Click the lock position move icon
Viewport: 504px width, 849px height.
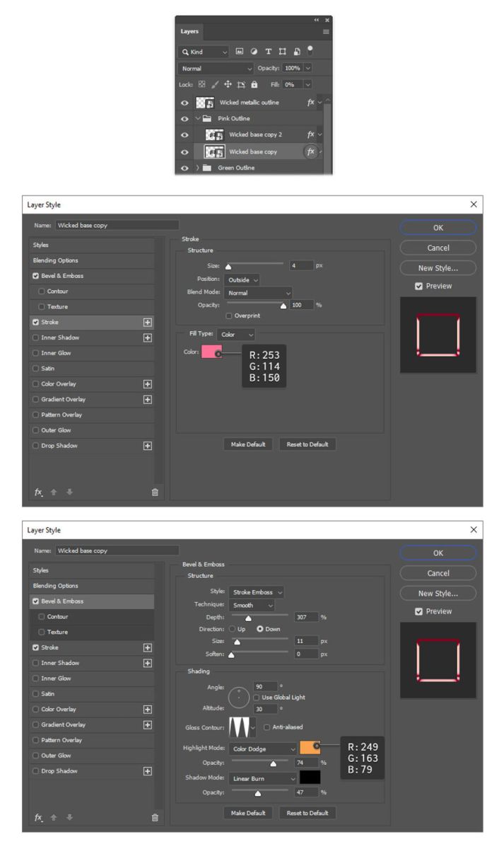click(x=228, y=84)
